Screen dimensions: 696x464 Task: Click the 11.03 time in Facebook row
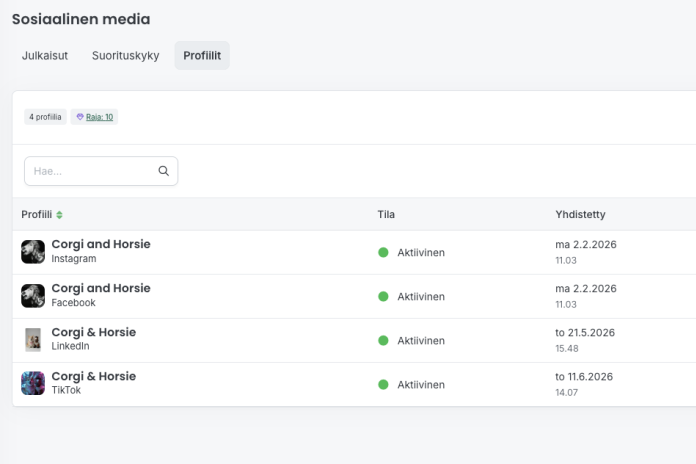tap(566, 305)
